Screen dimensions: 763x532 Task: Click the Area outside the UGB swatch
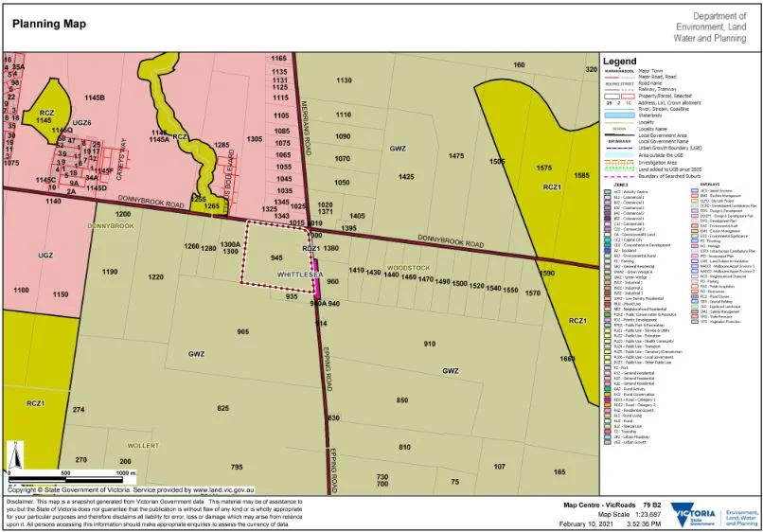(x=621, y=154)
